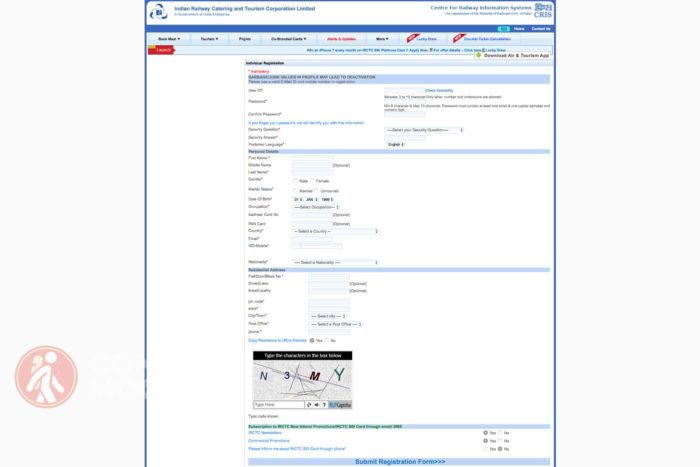Choose Unmarried marital status
This screenshot has height=467, width=700.
pyautogui.click(x=317, y=191)
